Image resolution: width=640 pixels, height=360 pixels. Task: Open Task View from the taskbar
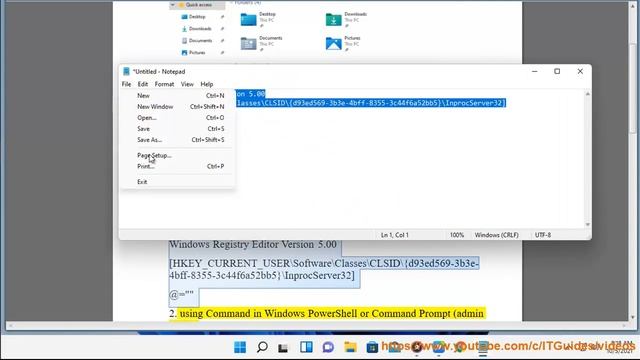pyautogui.click(x=283, y=347)
